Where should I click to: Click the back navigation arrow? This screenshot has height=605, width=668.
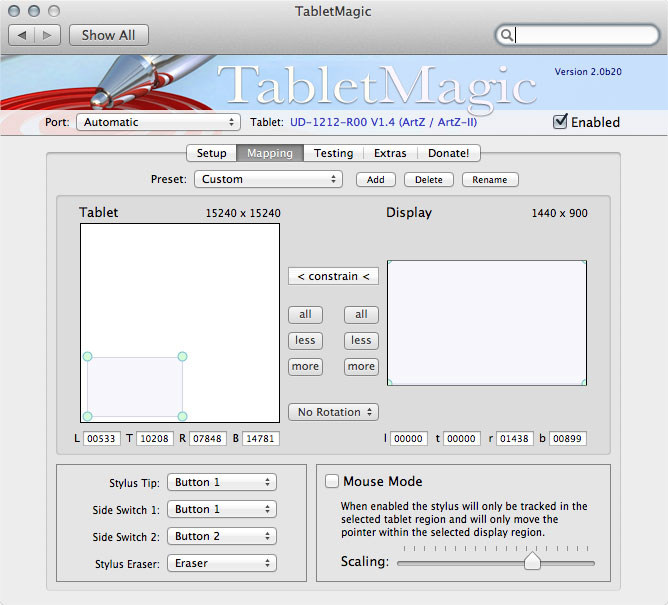coord(22,35)
